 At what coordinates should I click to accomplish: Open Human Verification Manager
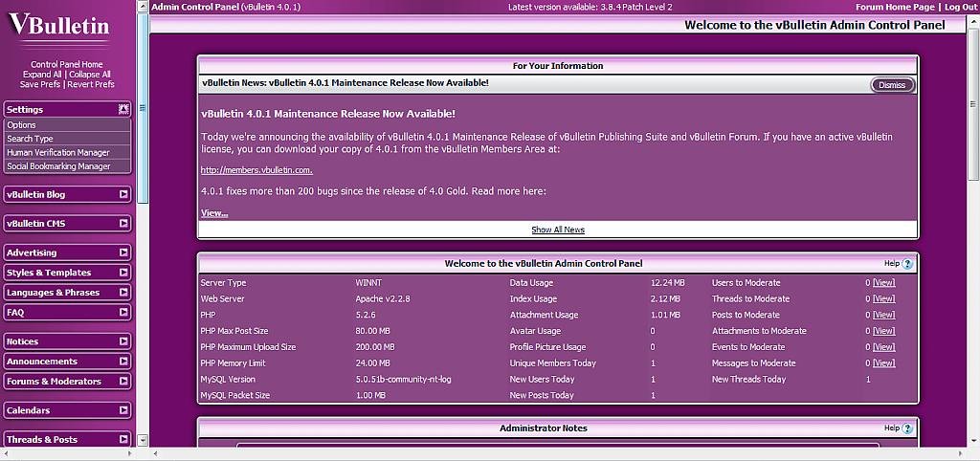68,152
